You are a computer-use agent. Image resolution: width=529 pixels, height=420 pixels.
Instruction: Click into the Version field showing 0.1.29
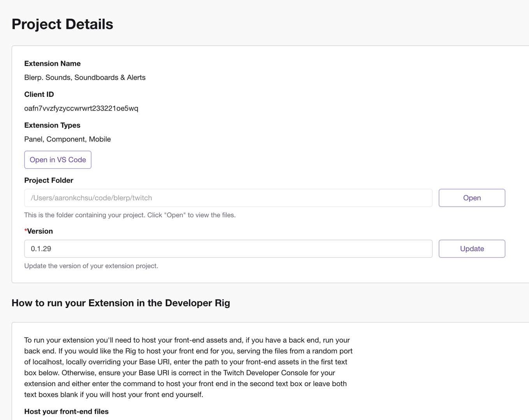coord(228,249)
